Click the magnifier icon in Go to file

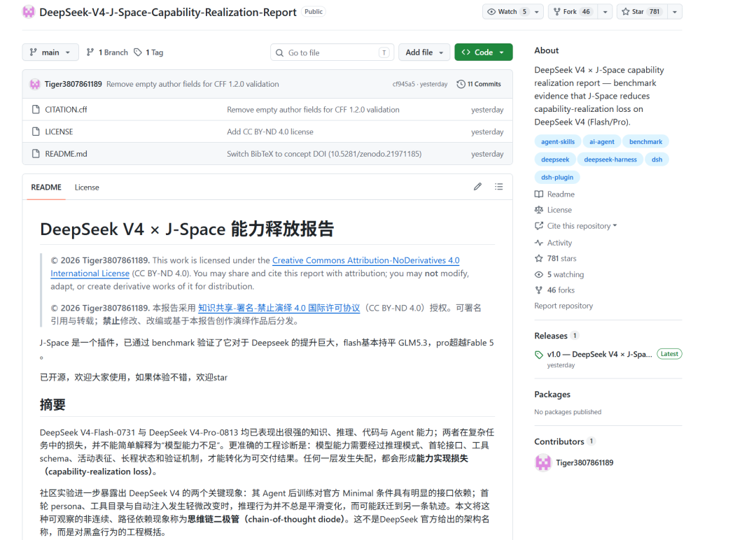[x=279, y=52]
